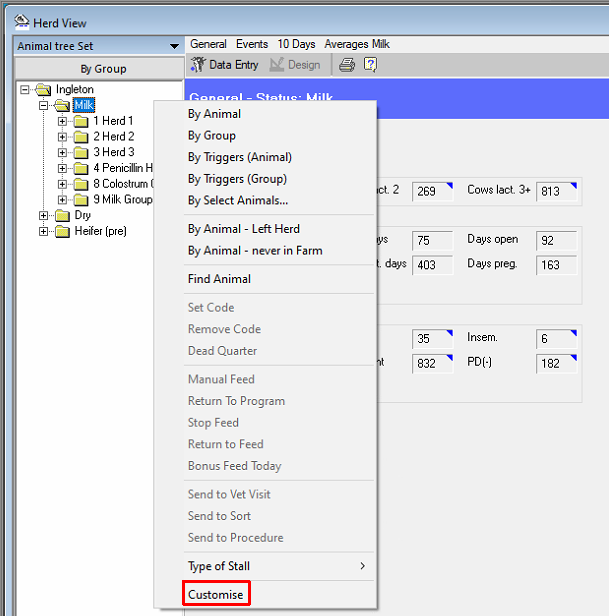The image size is (609, 616).
Task: Click the Data Entry toolbar button
Action: click(224, 65)
